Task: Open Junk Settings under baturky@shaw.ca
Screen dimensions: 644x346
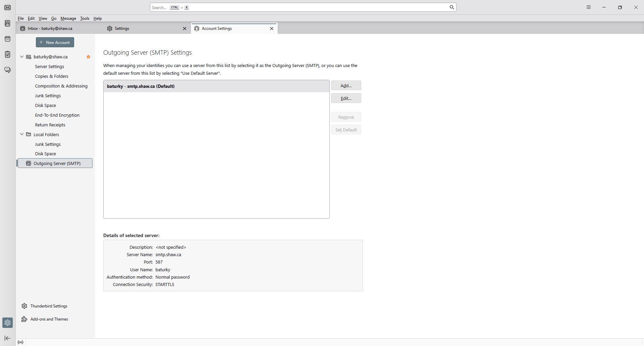Action: pyautogui.click(x=48, y=96)
